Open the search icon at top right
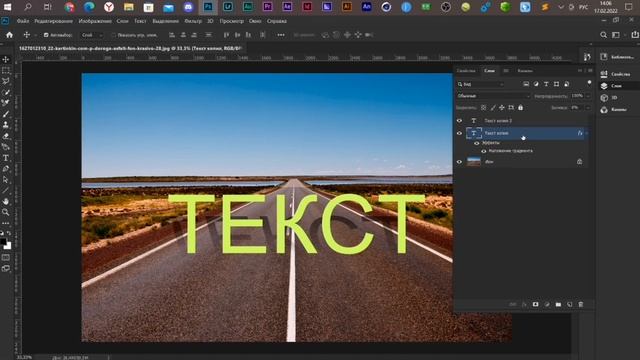The width and height of the screenshot is (640, 360). click(x=603, y=35)
